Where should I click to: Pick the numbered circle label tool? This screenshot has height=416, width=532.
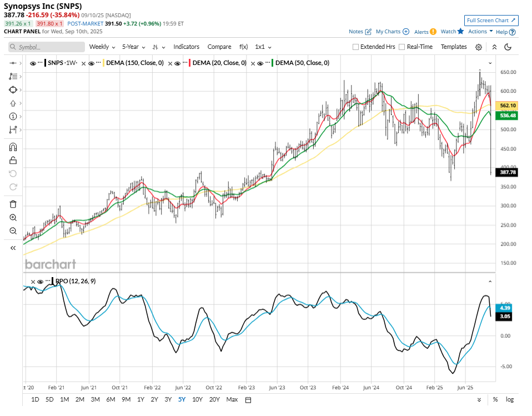point(13,117)
